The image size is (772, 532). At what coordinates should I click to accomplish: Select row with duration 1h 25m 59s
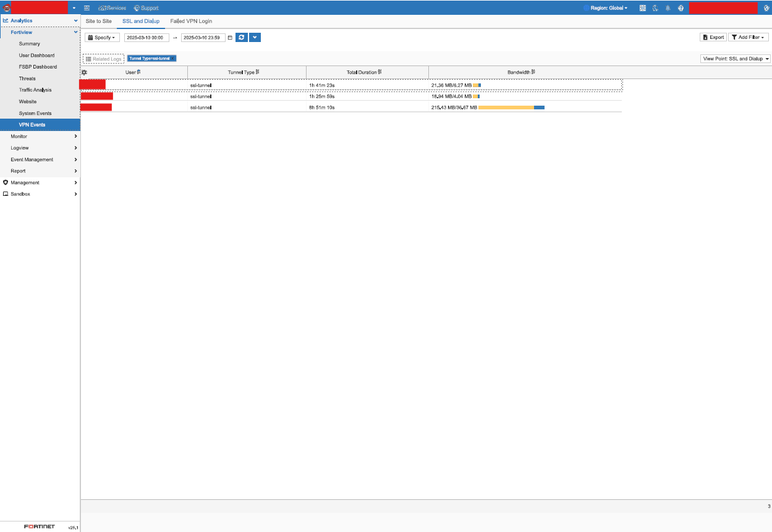351,96
